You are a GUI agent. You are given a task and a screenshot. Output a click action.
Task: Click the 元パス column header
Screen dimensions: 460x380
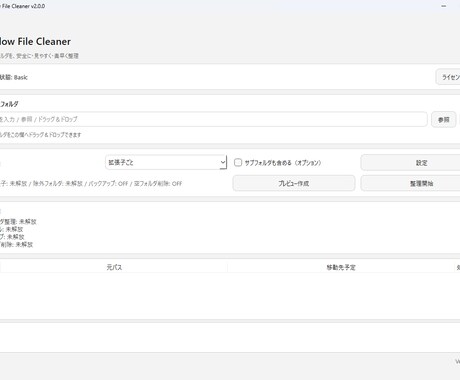point(114,267)
